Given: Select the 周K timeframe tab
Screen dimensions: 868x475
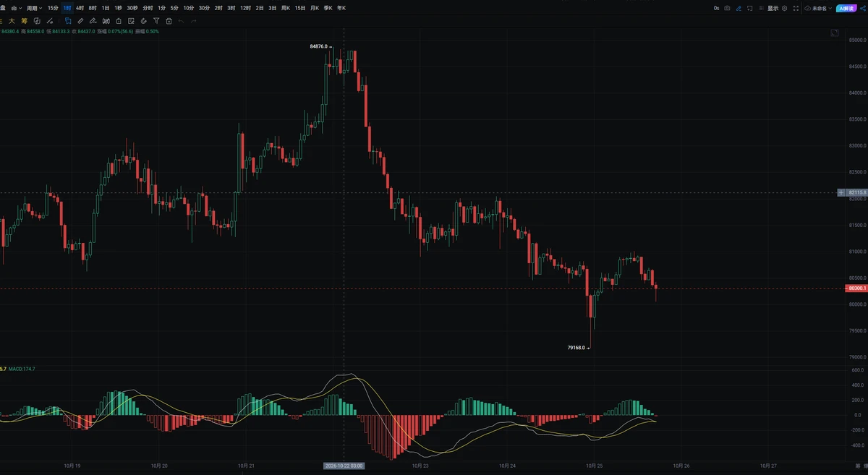Looking at the screenshot, I should coord(286,8).
